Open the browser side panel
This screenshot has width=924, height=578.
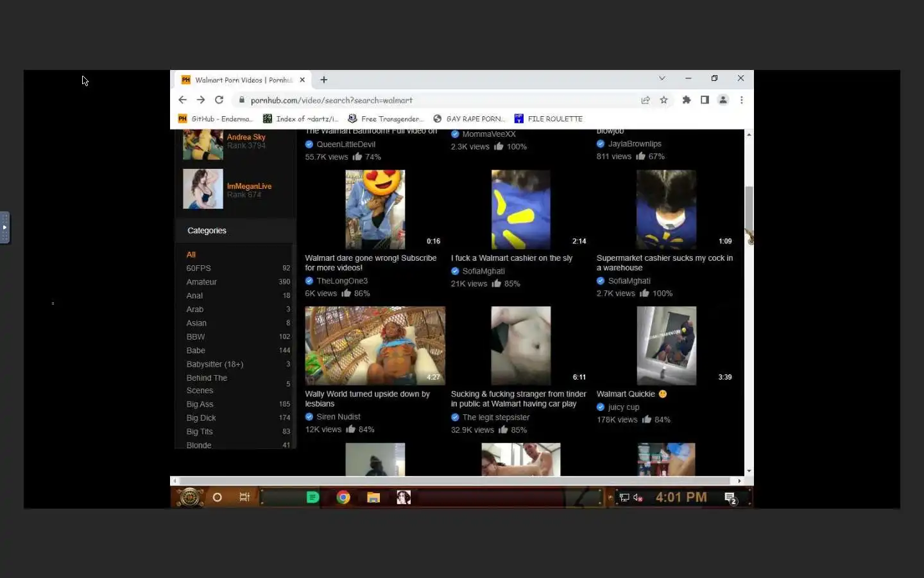(705, 100)
